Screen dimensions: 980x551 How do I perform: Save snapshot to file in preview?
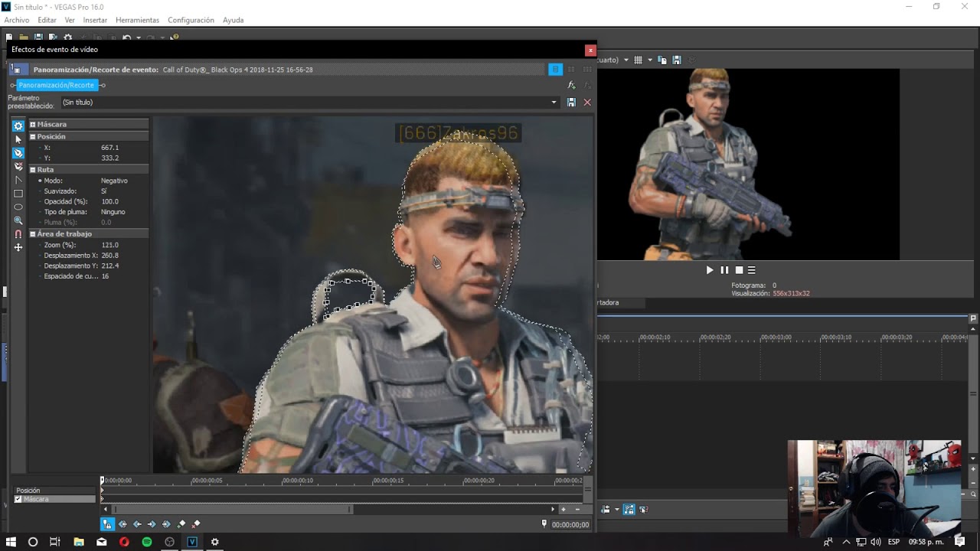tap(677, 60)
